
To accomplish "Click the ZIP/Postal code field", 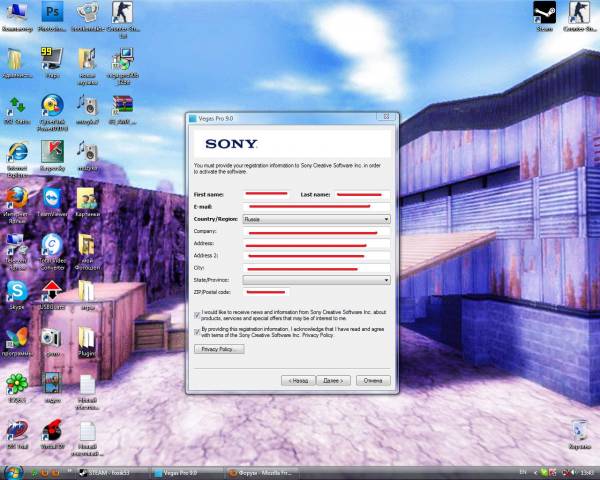I will [266, 292].
